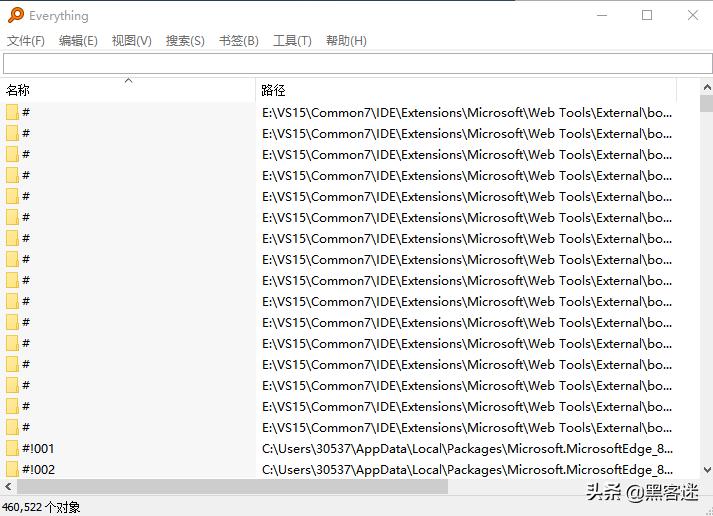The height and width of the screenshot is (516, 713).
Task: Click the Everything search input box
Action: 357,64
